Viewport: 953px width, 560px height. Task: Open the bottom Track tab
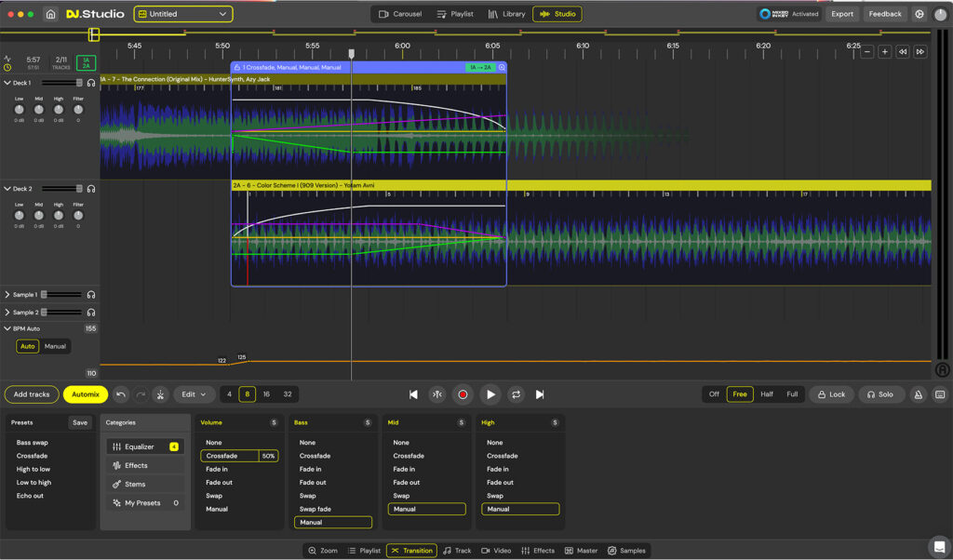click(457, 551)
